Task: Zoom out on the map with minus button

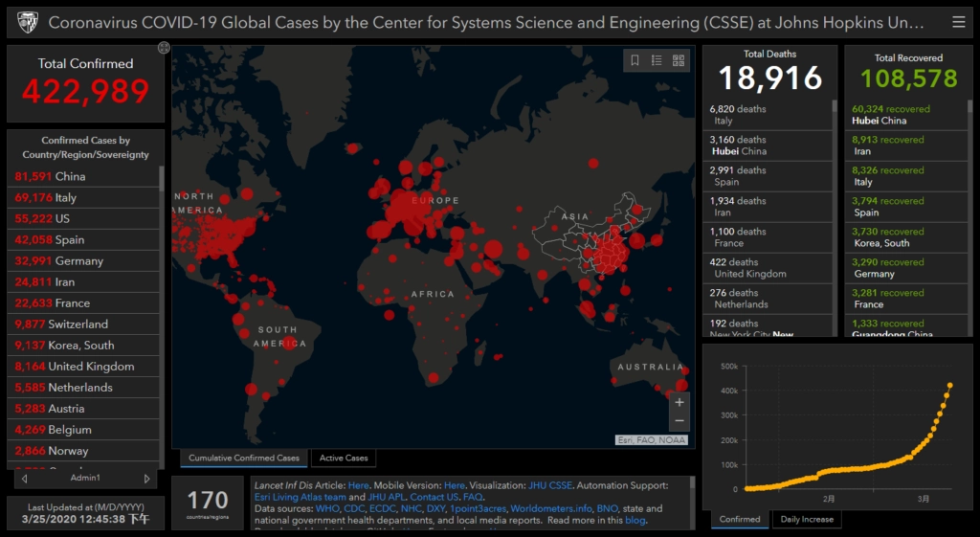Action: click(679, 421)
